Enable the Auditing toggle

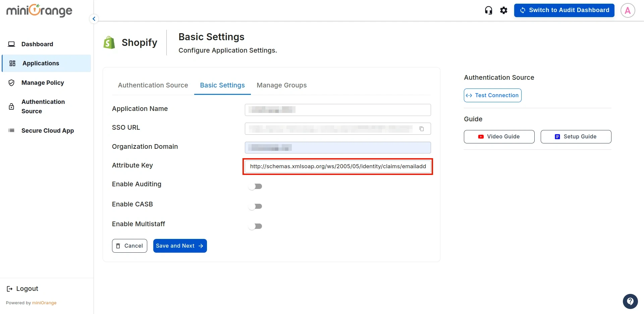point(256,186)
